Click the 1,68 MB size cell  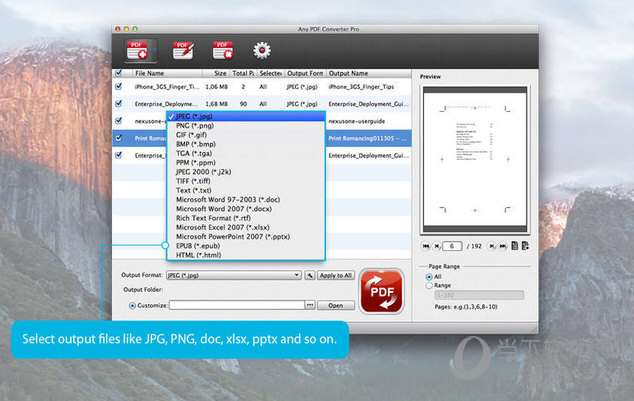point(216,104)
